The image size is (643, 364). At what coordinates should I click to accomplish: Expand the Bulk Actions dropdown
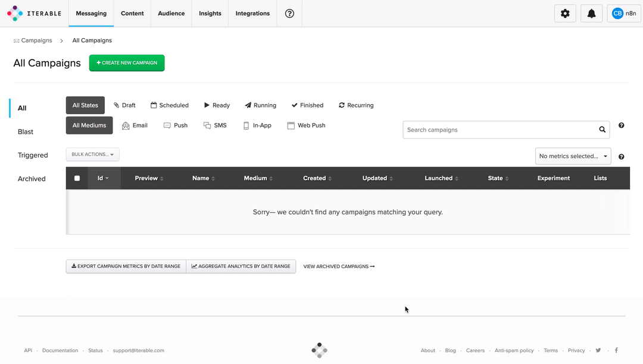[92, 155]
